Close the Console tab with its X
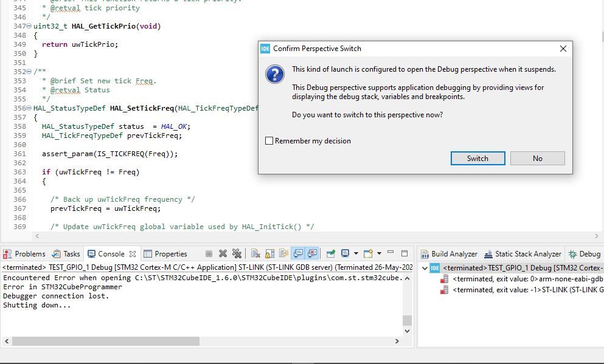The image size is (604, 364). [133, 254]
